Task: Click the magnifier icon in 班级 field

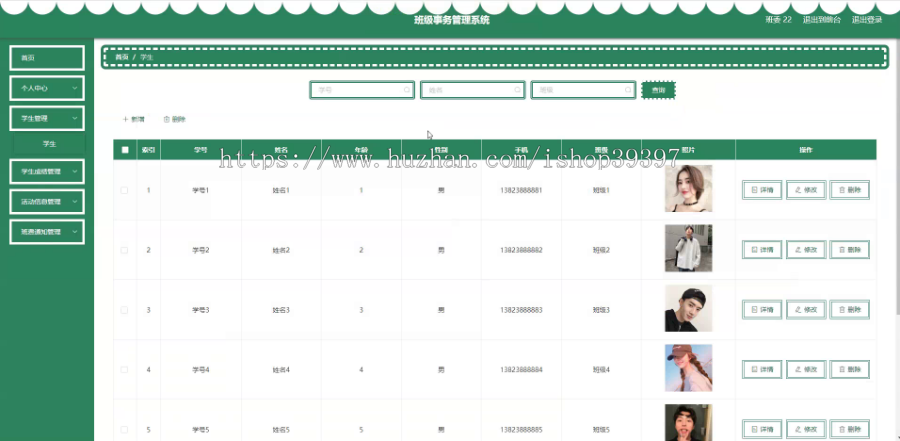Action: 628,90
